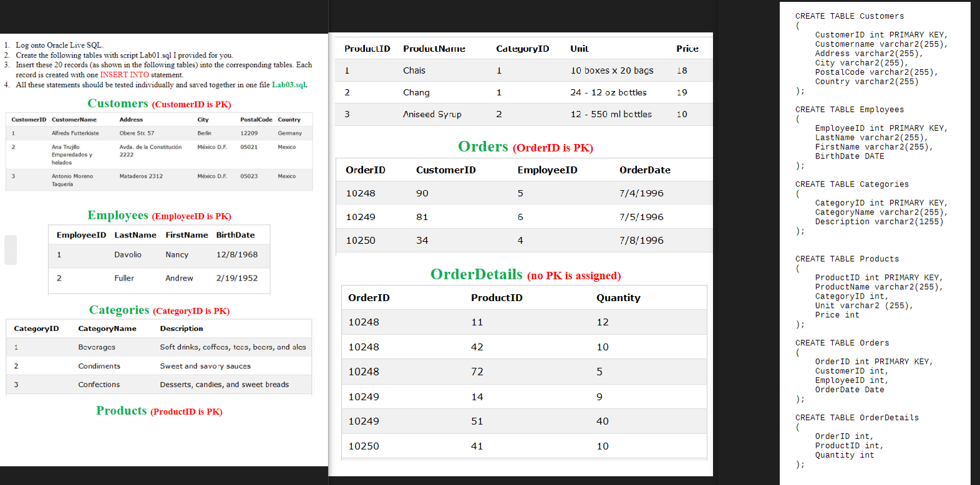Viewport: 980px width, 485px height.
Task: Click the "10 boxes x 20 bags" unit cell
Action: [612, 70]
